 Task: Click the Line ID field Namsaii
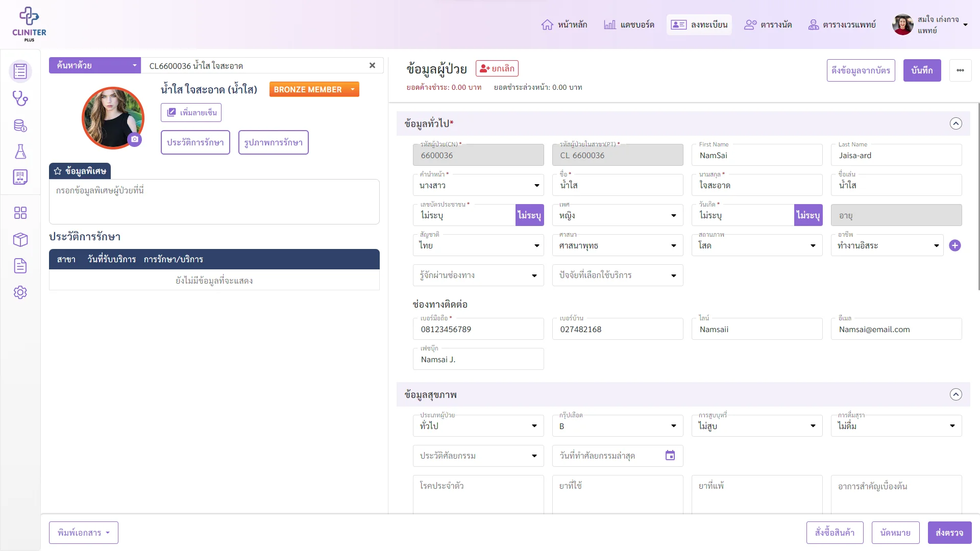pos(757,329)
